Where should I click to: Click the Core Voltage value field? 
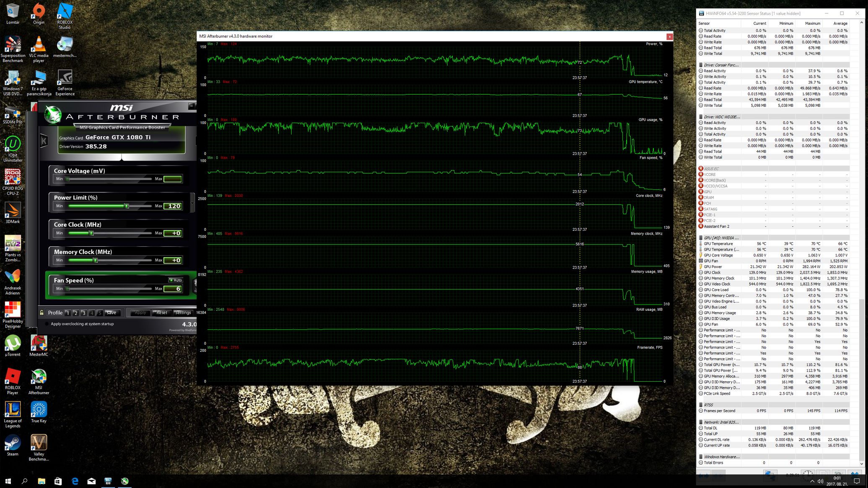click(x=173, y=179)
